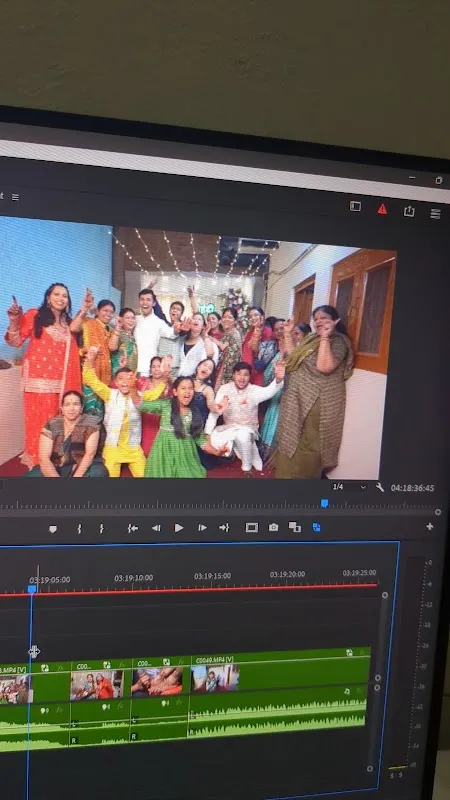Click the 03:19:20:00 ruler mark

pyautogui.click(x=287, y=574)
